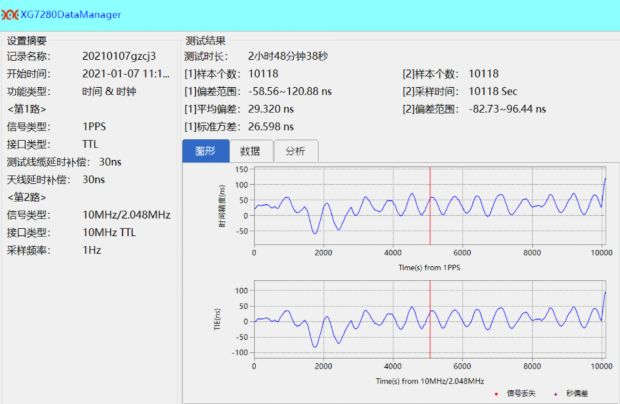Click the [1]平均偏差 value 29.320 ns
The width and height of the screenshot is (620, 404).
click(x=268, y=109)
